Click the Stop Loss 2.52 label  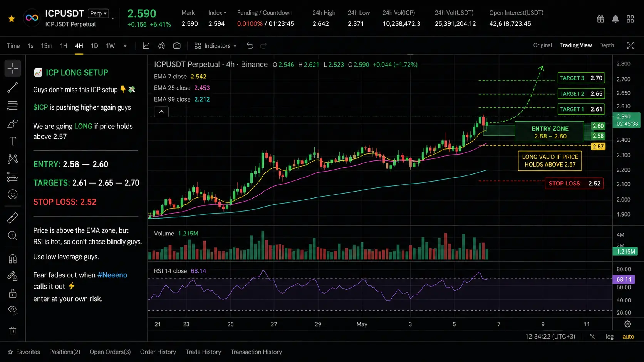click(x=574, y=184)
